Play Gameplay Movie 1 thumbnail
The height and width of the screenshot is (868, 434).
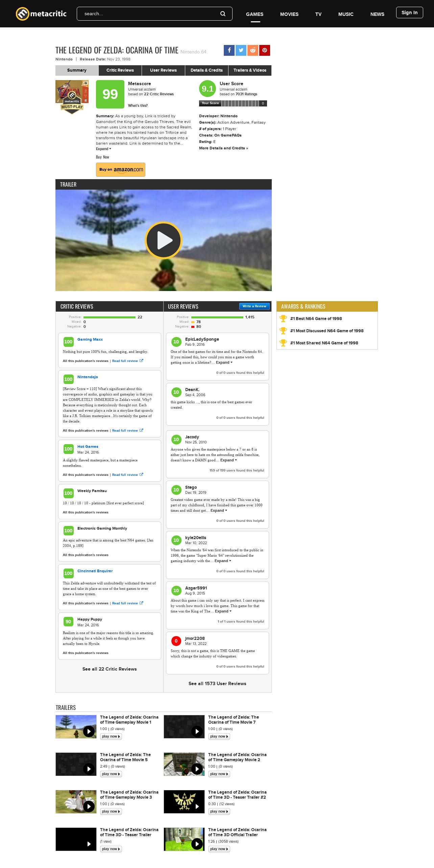click(76, 727)
